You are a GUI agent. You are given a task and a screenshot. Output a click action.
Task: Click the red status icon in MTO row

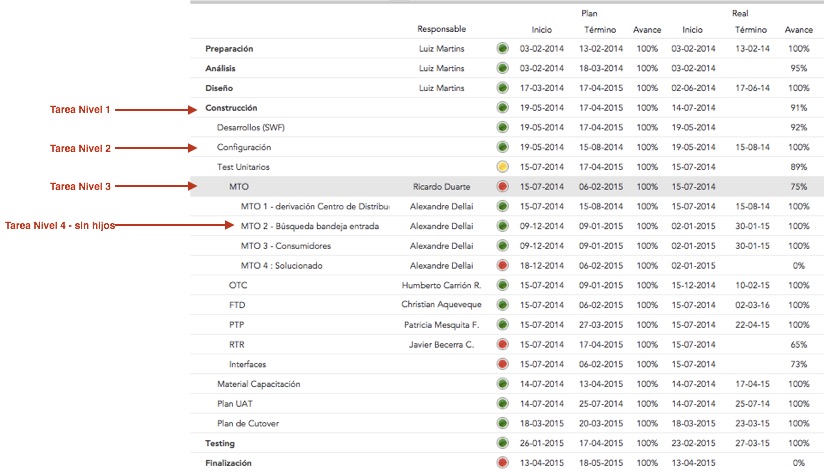coord(502,187)
